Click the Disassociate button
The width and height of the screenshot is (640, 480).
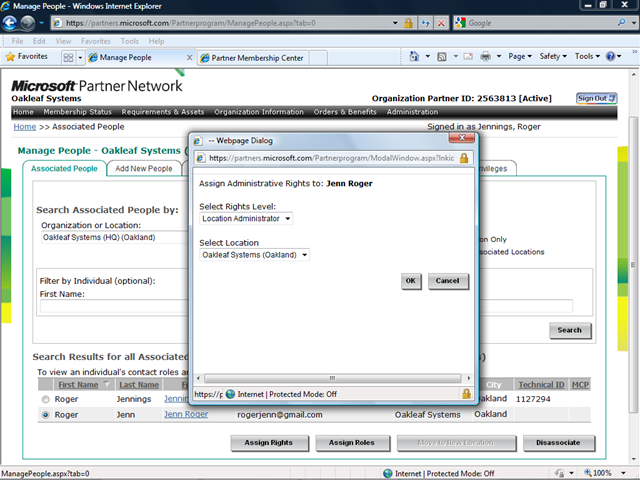(x=558, y=443)
